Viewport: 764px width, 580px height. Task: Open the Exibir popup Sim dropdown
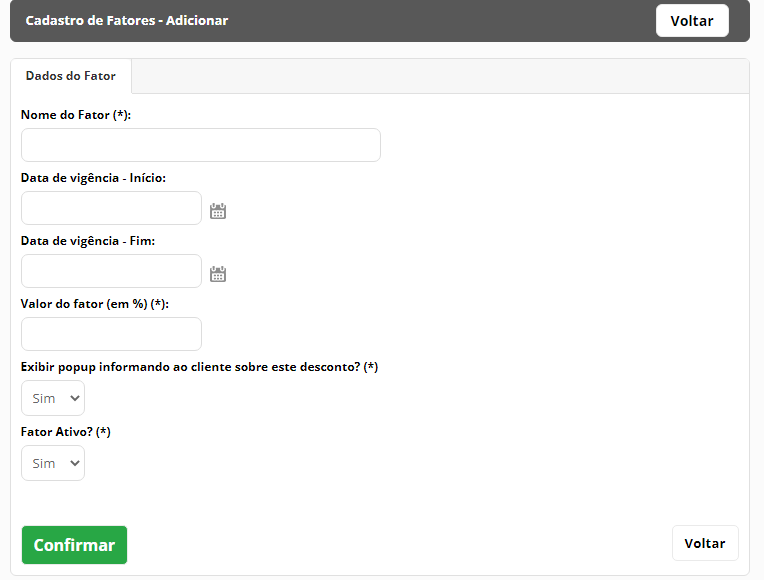(x=53, y=398)
